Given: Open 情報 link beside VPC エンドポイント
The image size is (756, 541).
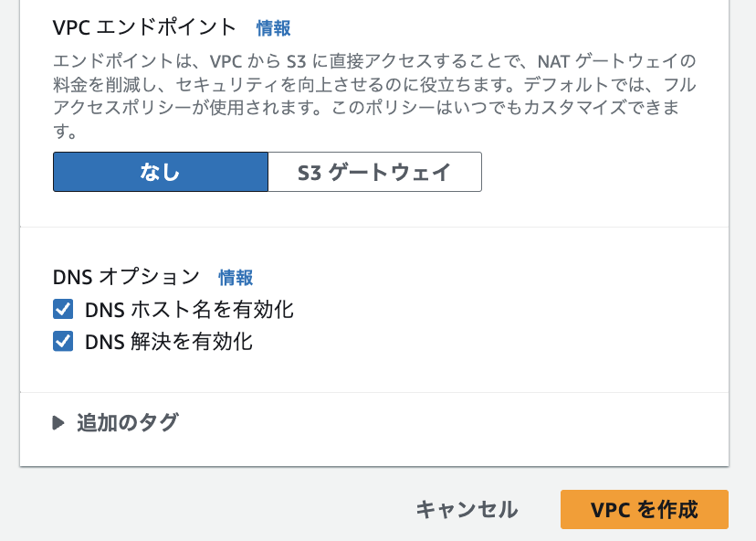Looking at the screenshot, I should [273, 28].
